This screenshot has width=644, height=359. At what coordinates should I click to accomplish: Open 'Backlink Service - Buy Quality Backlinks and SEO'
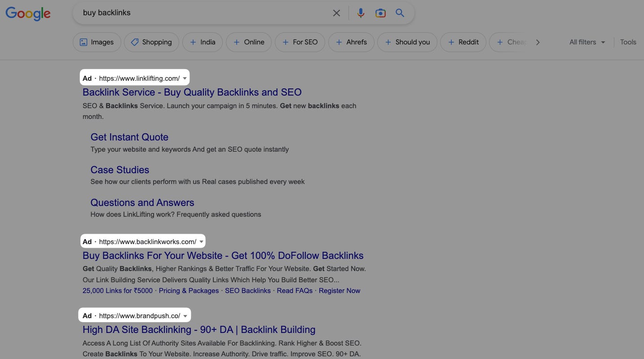[192, 92]
